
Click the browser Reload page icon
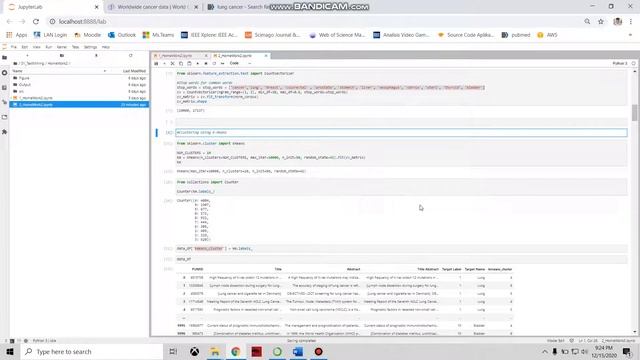36,22
